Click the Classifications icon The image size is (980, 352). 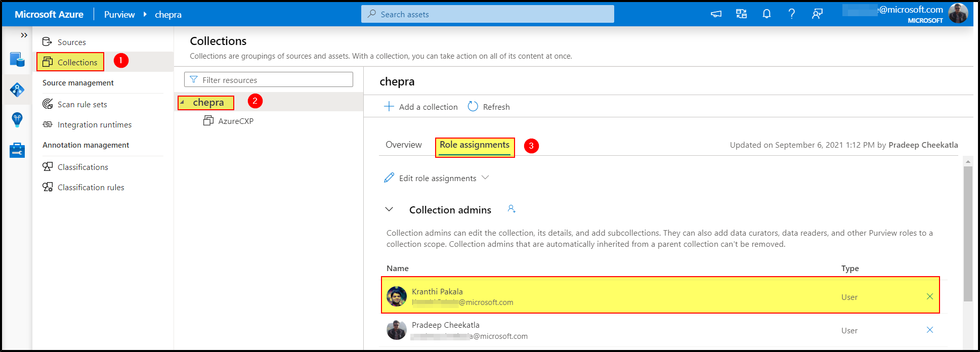pos(48,166)
